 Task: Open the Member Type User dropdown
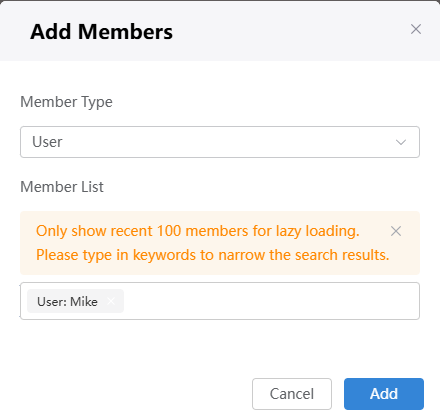coord(220,142)
